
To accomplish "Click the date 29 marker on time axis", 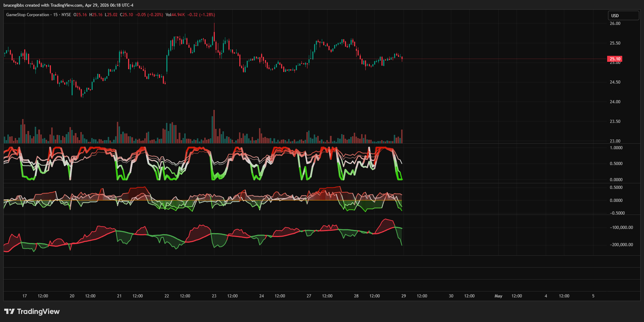I will point(404,296).
